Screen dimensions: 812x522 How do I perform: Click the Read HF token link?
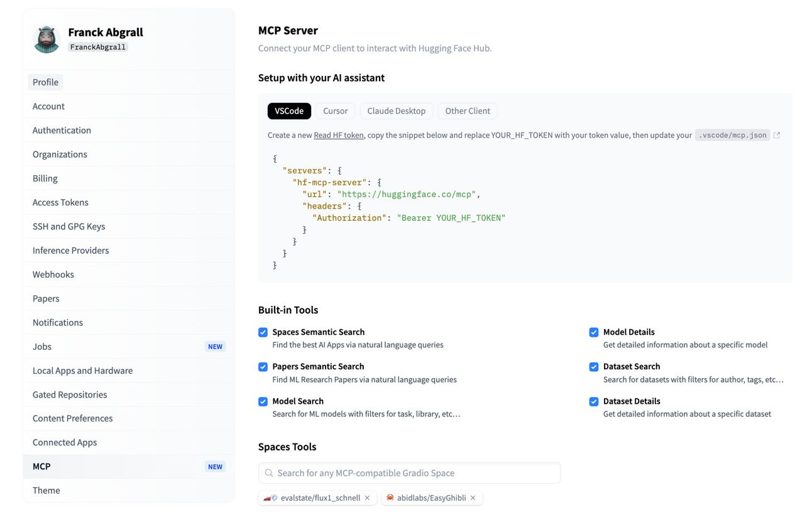click(x=339, y=135)
